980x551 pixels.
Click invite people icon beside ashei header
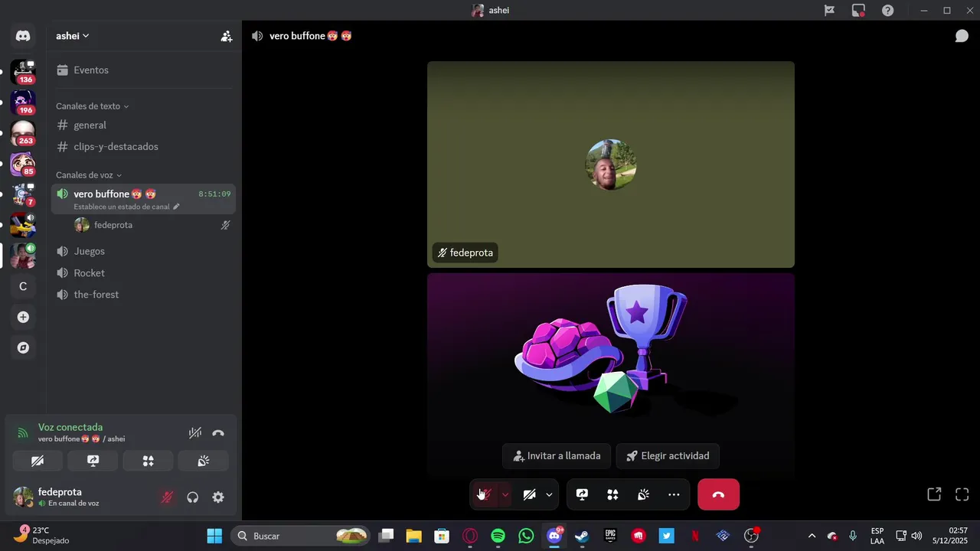(227, 36)
